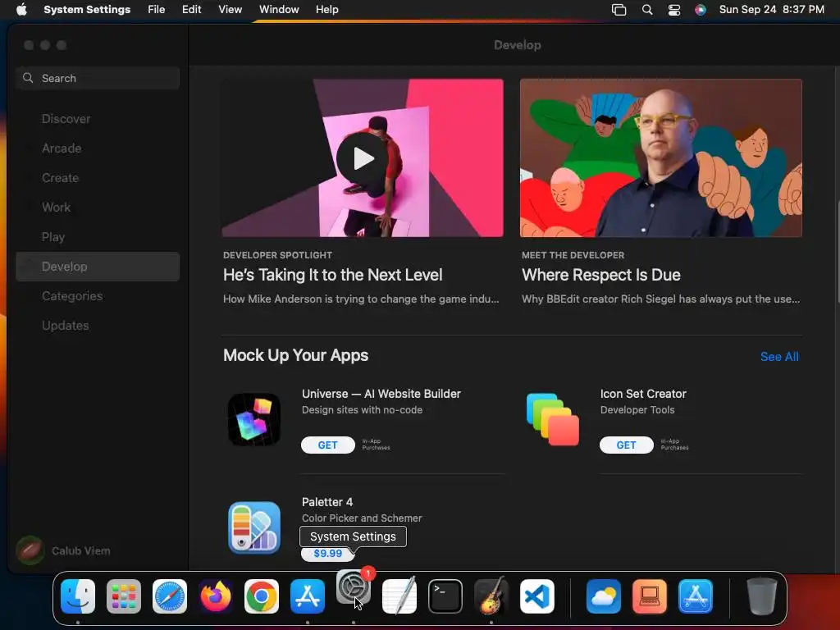Go to the Work section

98,208
